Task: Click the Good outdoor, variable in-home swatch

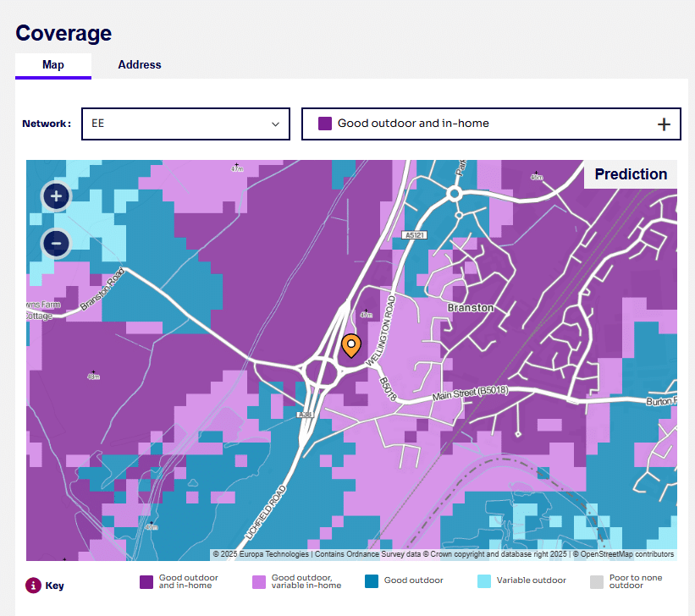Action: point(259,582)
